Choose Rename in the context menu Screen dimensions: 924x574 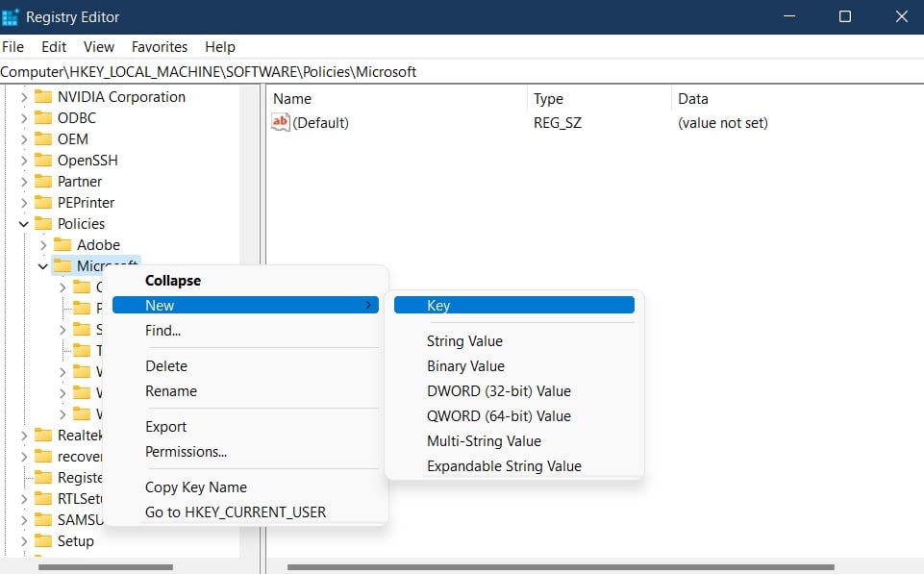pyautogui.click(x=245, y=391)
